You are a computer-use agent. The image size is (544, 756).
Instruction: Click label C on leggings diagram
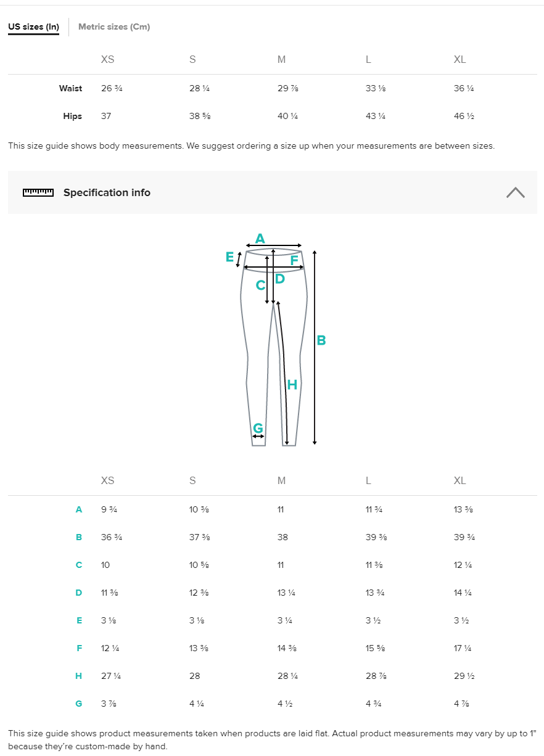pyautogui.click(x=260, y=286)
